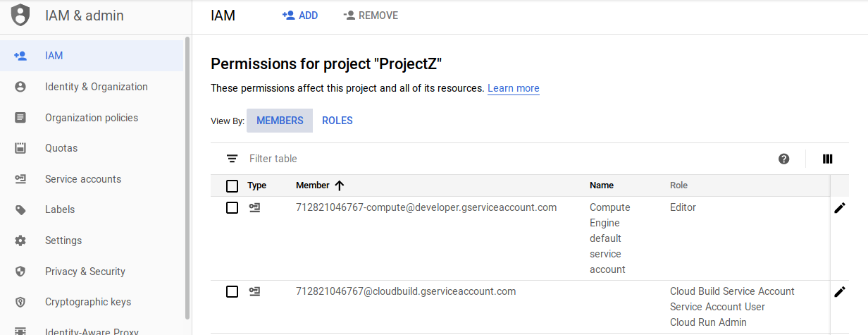Click the filter table icon
The height and width of the screenshot is (335, 868).
[232, 159]
